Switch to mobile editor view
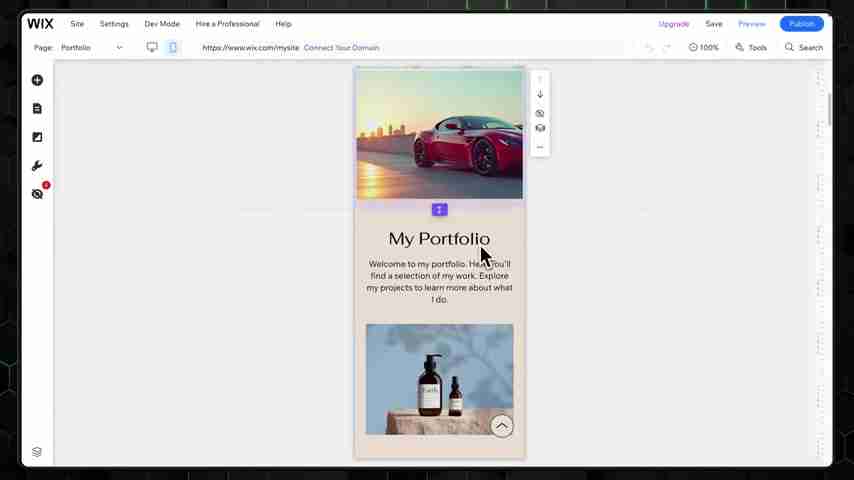This screenshot has height=480, width=854. click(x=173, y=47)
